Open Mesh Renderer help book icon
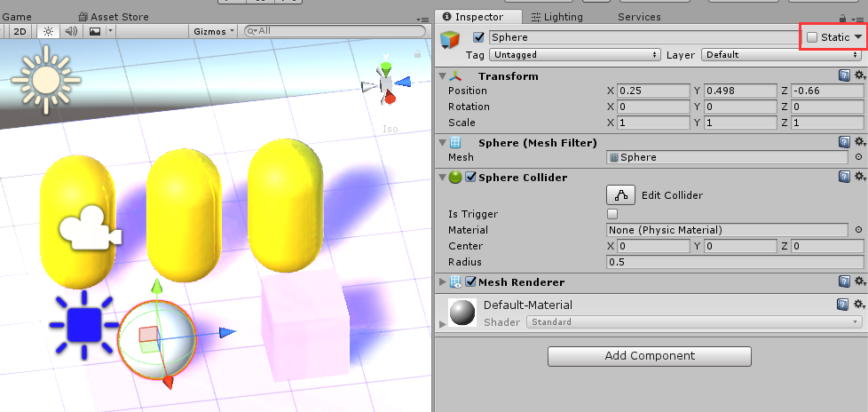The image size is (868, 412). pos(844,281)
